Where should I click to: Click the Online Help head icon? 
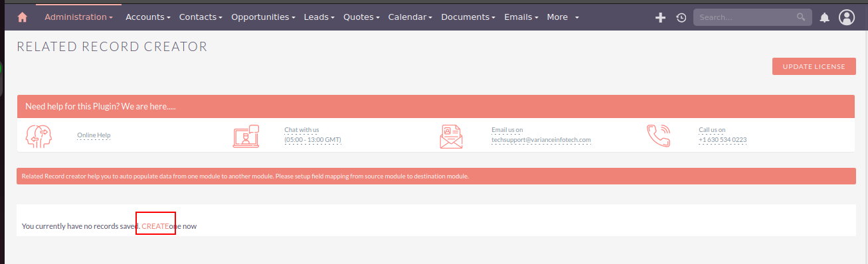pos(39,136)
